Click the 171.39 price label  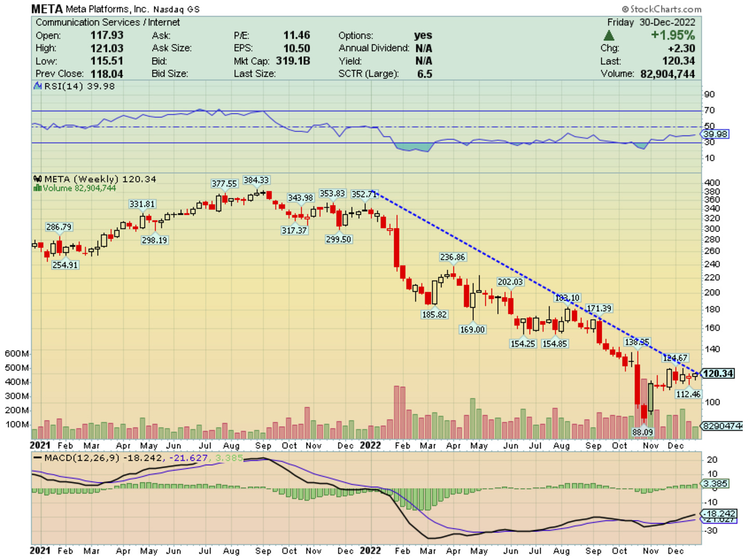tap(599, 308)
